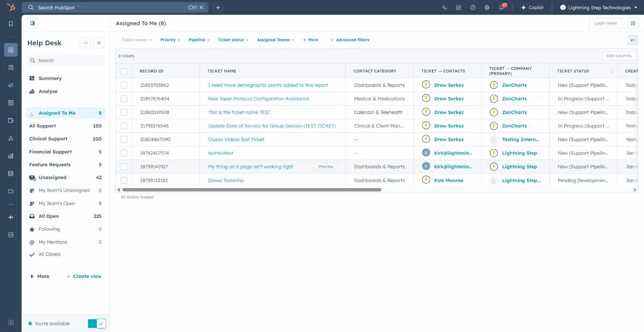644x332 pixels.
Task: Open the Bookmarks icon at sidebar top
Action: point(11,23)
